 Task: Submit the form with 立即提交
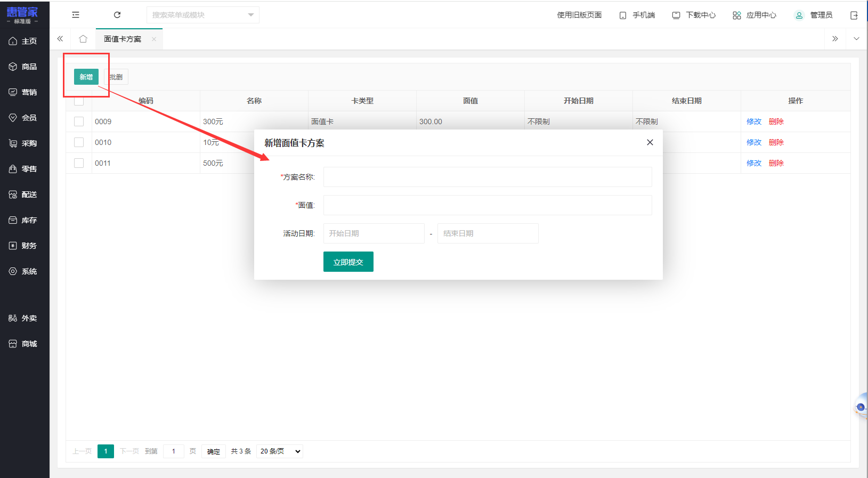pos(348,262)
